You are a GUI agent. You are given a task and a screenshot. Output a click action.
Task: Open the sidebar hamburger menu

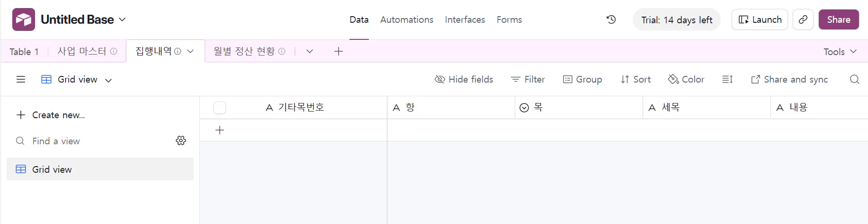point(21,79)
